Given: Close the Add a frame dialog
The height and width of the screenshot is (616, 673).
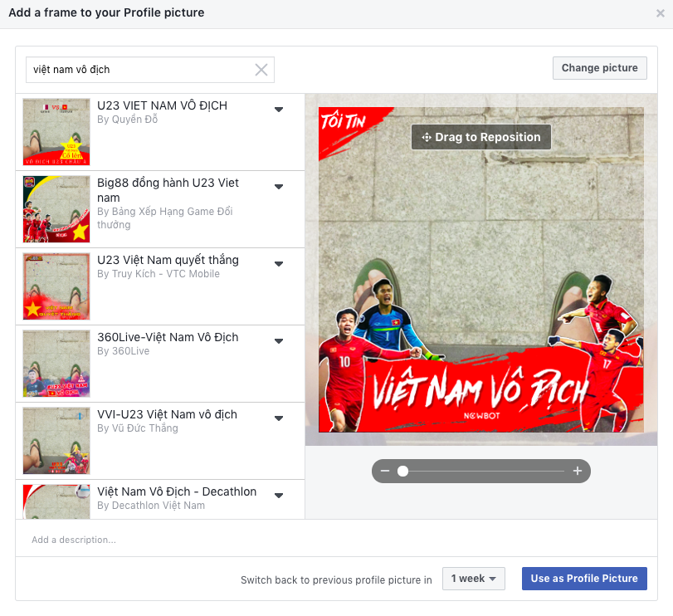Looking at the screenshot, I should pos(661,14).
